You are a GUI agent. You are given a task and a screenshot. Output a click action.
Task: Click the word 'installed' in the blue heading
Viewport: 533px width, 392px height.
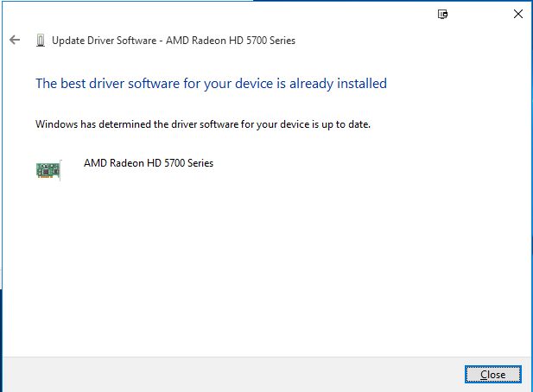[362, 83]
